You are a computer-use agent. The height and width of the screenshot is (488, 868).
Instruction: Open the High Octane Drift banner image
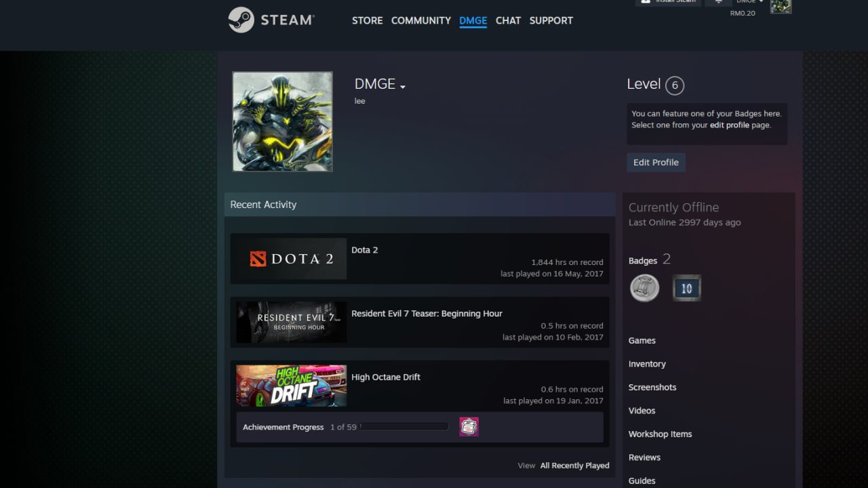coord(292,386)
